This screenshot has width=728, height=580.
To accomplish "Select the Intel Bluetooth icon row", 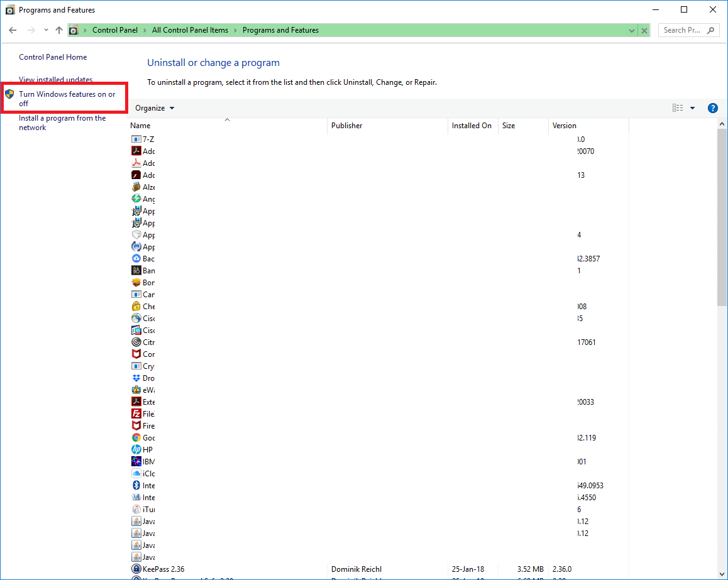I will (136, 485).
